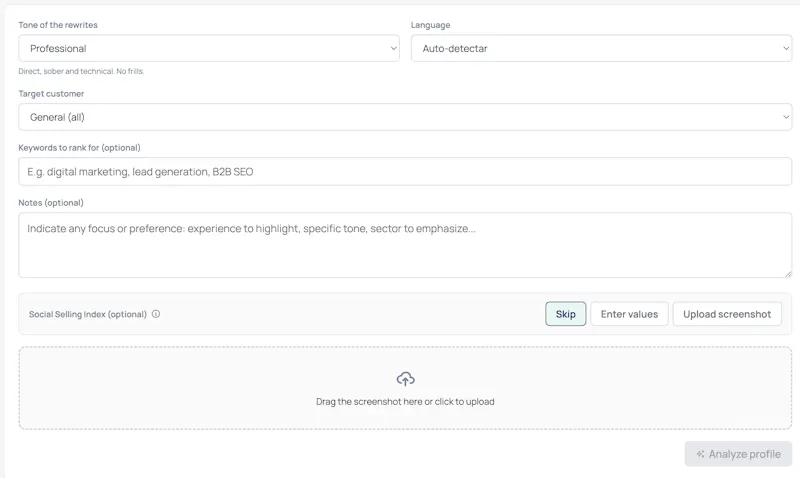
Task: Click the cloud upload icon
Action: (406, 379)
